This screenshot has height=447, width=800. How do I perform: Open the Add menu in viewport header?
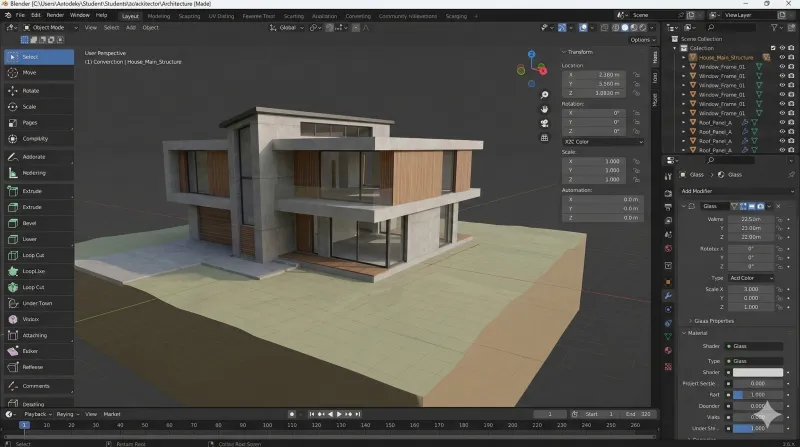coord(131,28)
